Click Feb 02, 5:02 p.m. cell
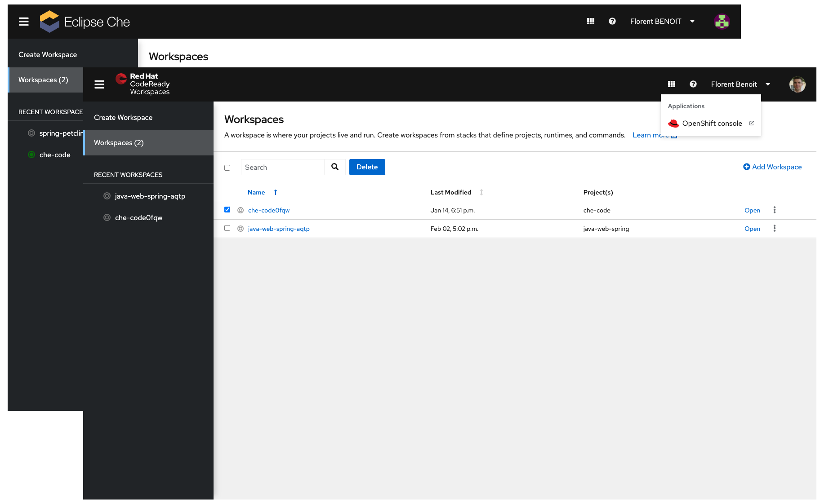 (x=455, y=229)
